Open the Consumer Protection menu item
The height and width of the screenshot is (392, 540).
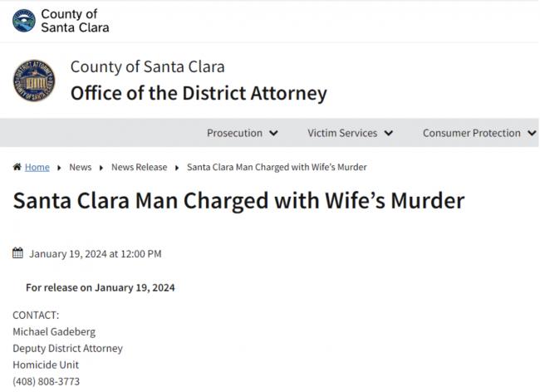tap(471, 133)
